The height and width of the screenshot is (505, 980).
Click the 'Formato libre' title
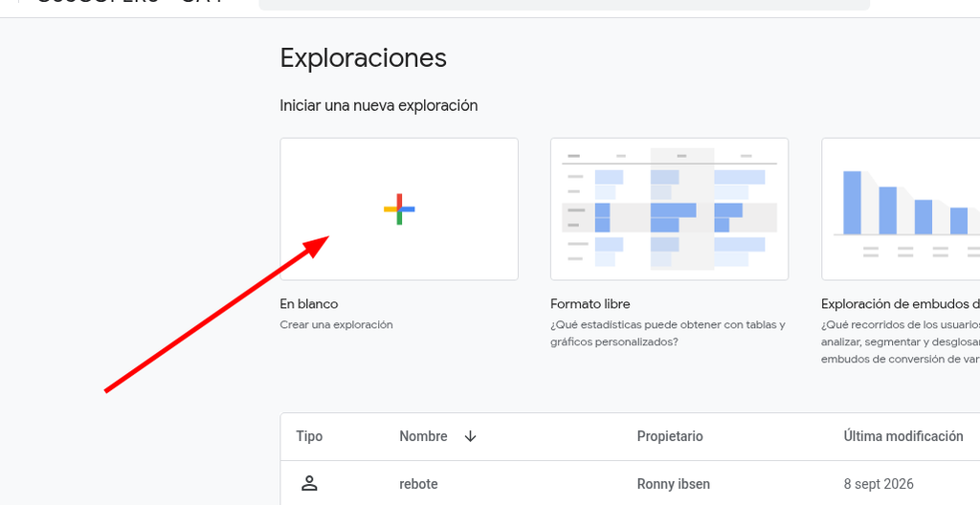[x=590, y=304]
